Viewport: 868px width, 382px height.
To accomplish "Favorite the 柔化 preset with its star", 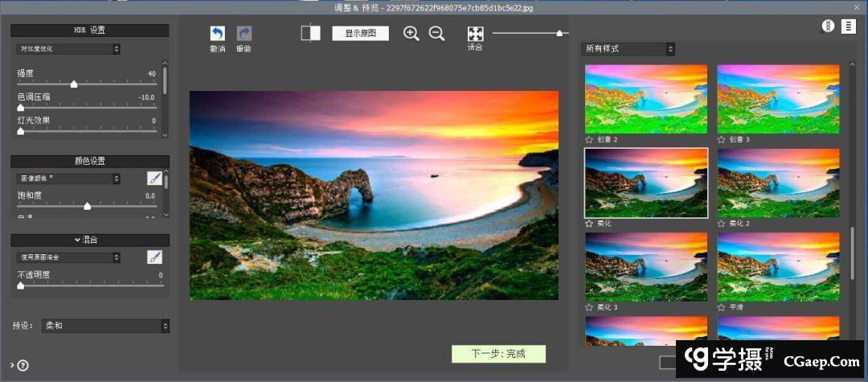I will pos(589,224).
